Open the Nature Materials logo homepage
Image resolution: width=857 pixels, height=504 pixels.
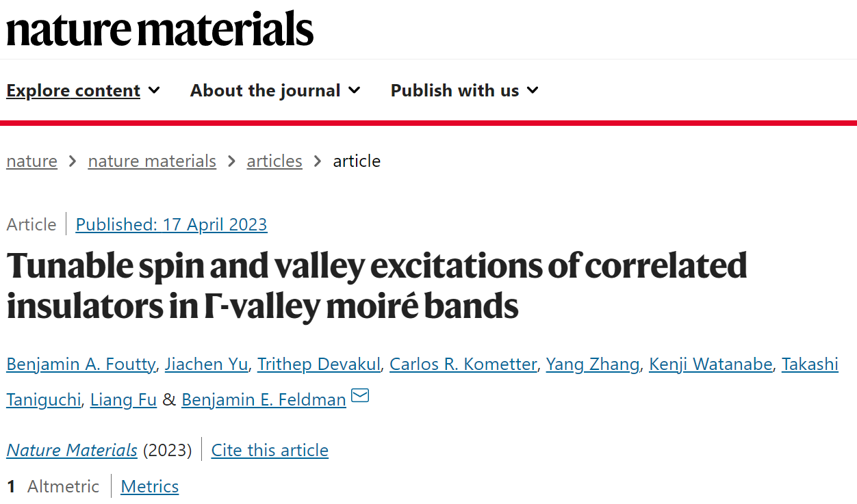pyautogui.click(x=160, y=29)
